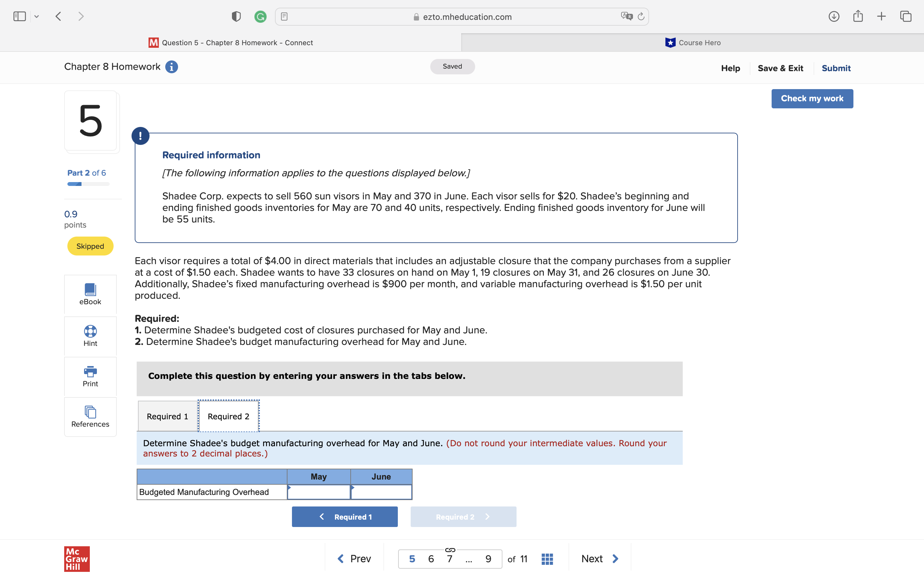
Task: Click the Hint lifesaver icon
Action: [x=90, y=332]
